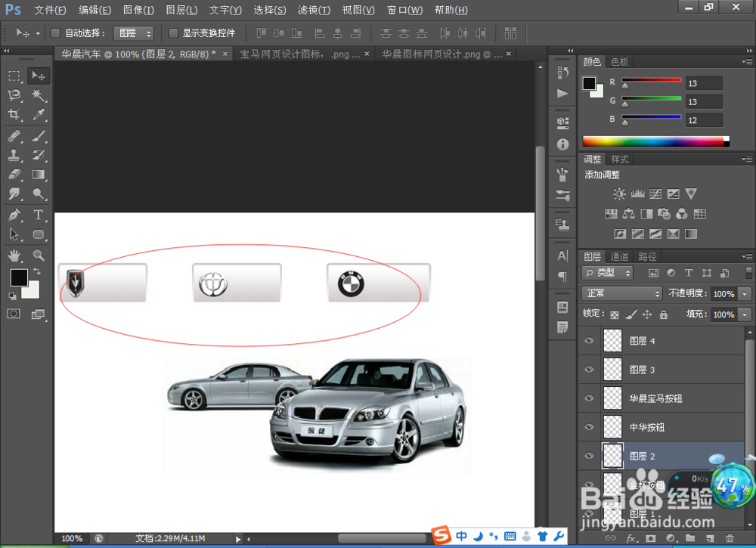Viewport: 756px width, 548px height.
Task: Enable the 显示变换控件 checkbox
Action: click(173, 33)
